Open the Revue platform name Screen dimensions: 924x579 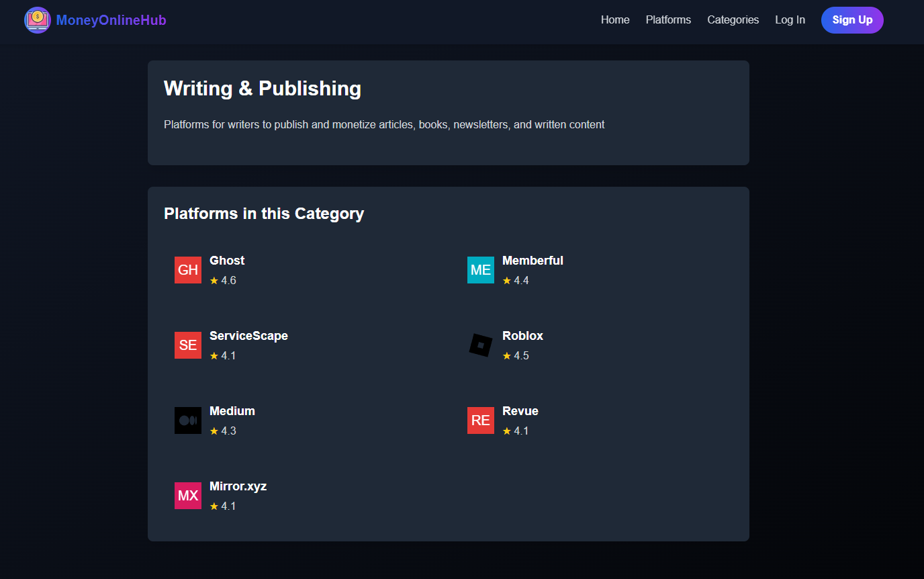click(x=520, y=411)
